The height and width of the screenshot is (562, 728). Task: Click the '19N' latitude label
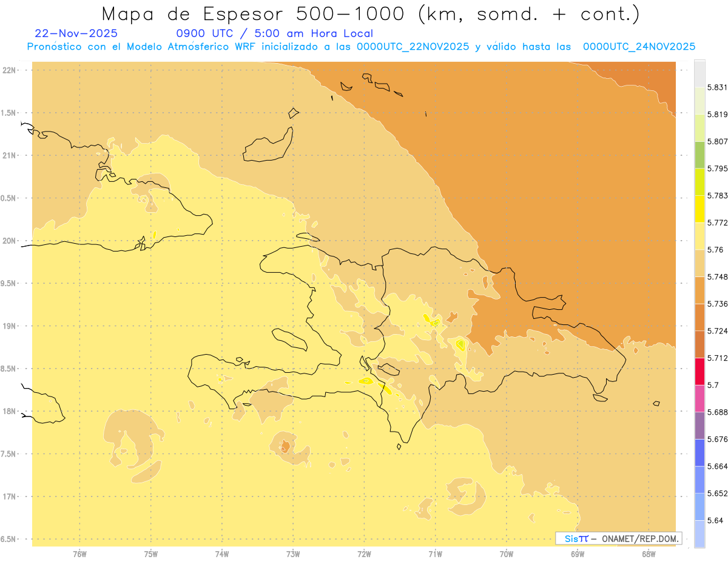10,326
